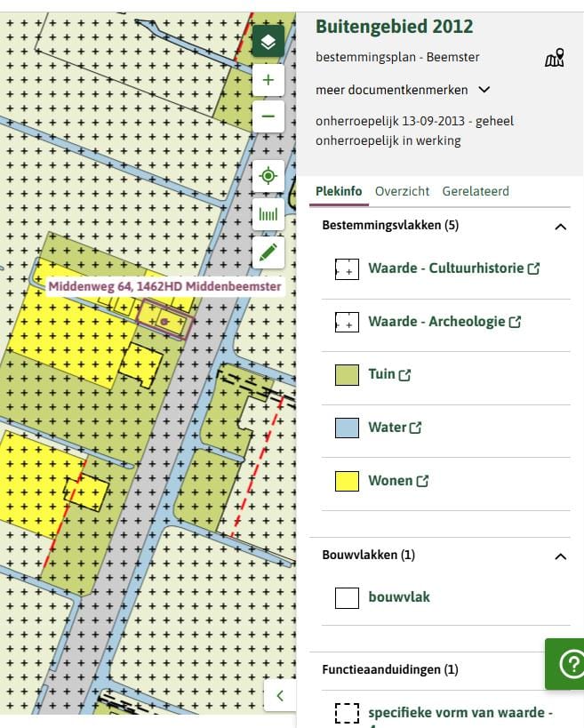Click the dashed functieaanduiding legend symbol

[x=347, y=713]
